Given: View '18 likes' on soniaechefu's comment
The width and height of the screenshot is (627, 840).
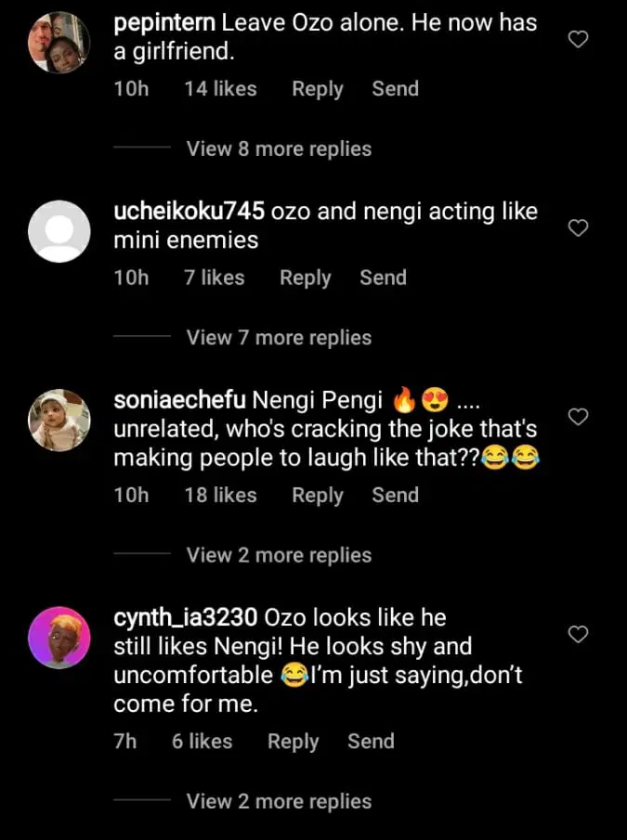Looking at the screenshot, I should (x=220, y=495).
